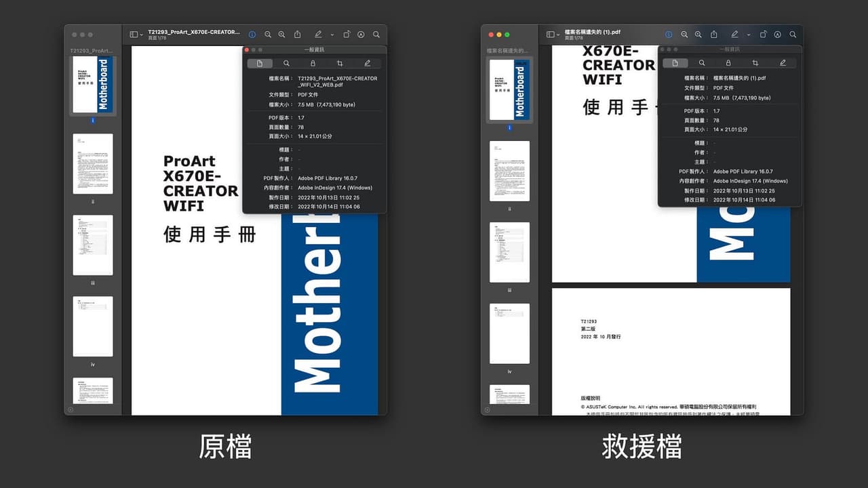
Task: Select page ii thumbnail in right window sidebar
Action: 509,171
